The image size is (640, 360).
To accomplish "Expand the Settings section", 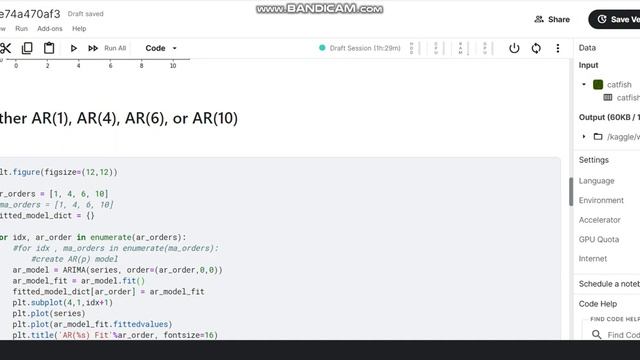I will [x=593, y=160].
